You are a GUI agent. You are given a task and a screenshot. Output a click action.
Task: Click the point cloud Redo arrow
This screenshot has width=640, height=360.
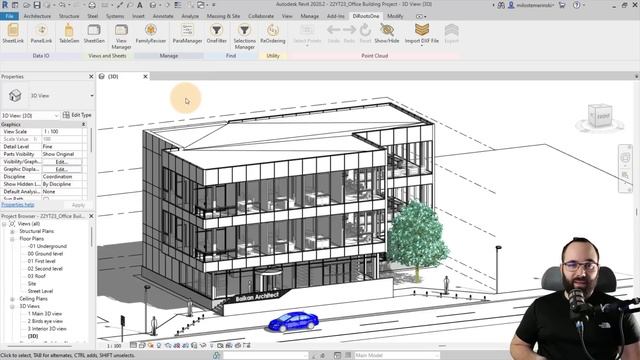point(349,30)
